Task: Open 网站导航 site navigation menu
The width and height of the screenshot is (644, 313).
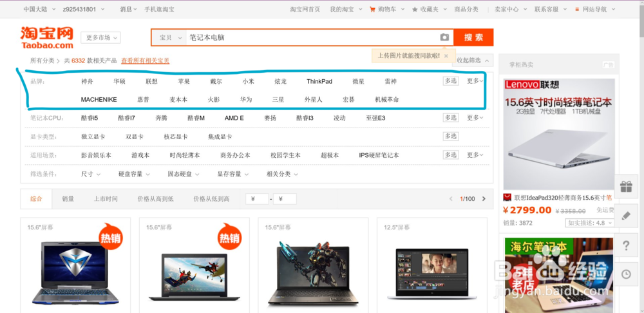Action: click(x=596, y=9)
